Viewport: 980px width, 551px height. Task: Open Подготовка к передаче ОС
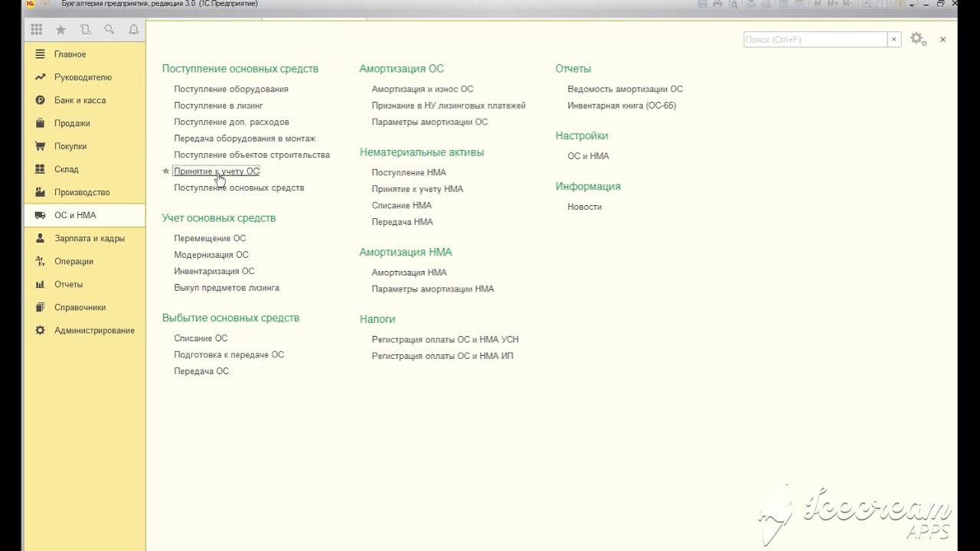point(229,354)
